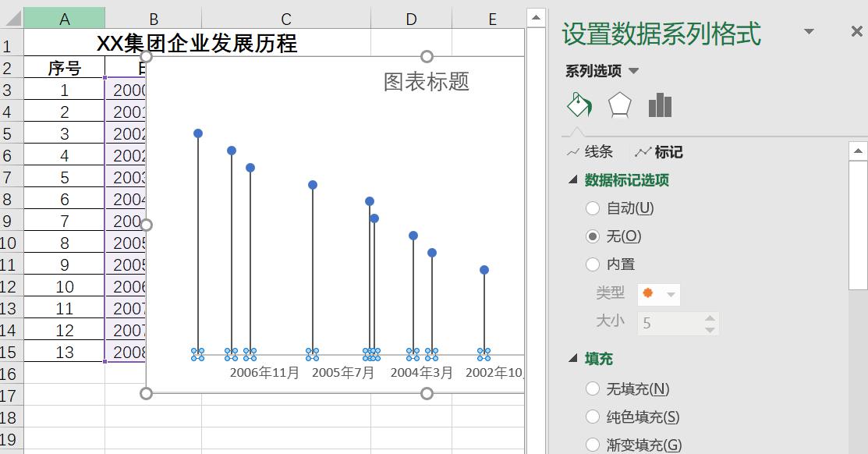
Task: Select 渐变填充(G) fill option
Action: point(634,445)
